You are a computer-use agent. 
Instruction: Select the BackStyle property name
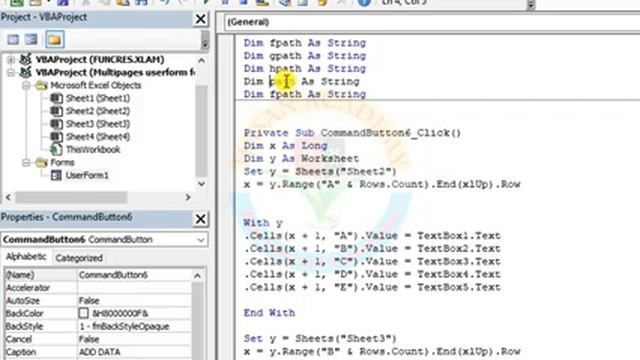(x=24, y=327)
